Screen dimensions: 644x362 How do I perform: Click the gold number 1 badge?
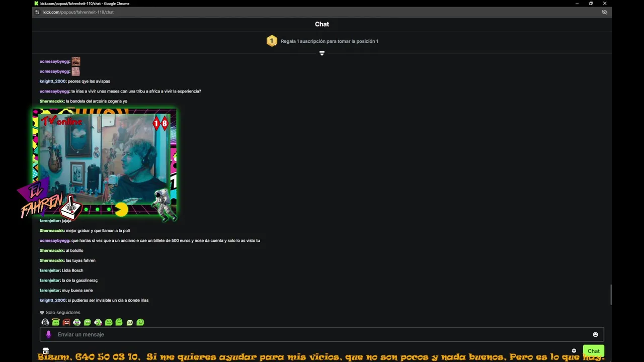pos(272,41)
